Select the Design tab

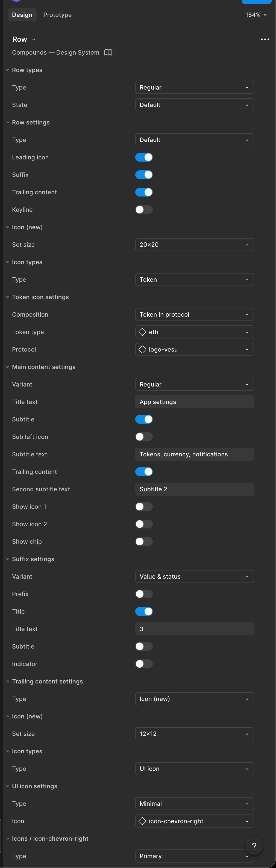22,15
